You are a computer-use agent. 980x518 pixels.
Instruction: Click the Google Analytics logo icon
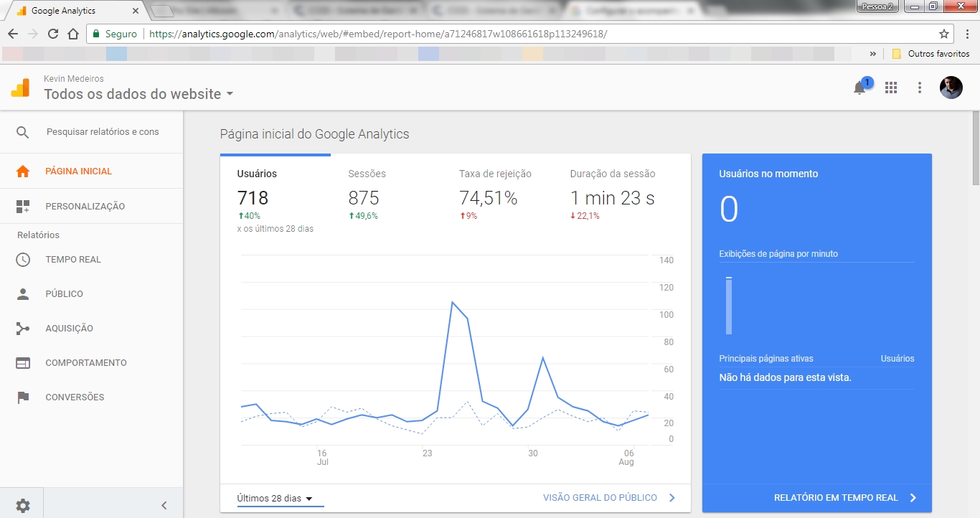tap(20, 88)
